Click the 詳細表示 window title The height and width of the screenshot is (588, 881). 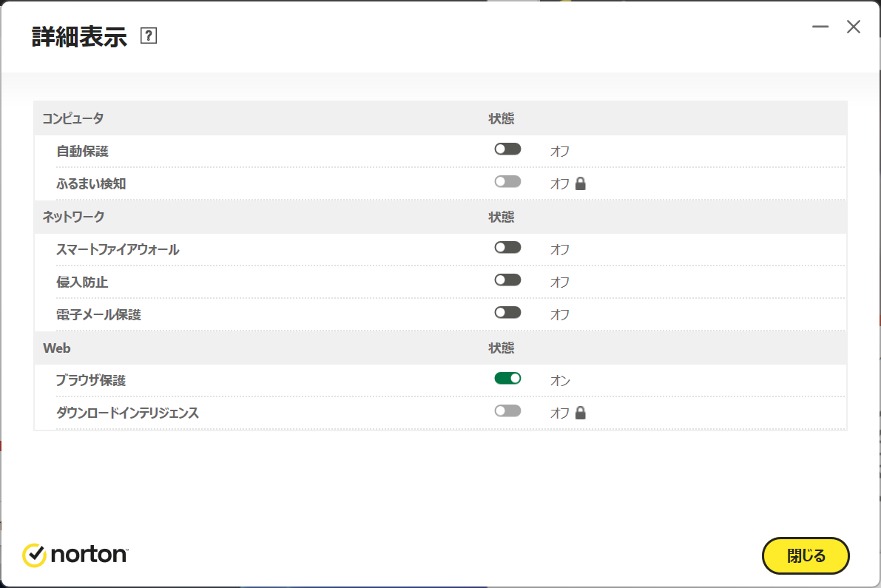coord(79,36)
